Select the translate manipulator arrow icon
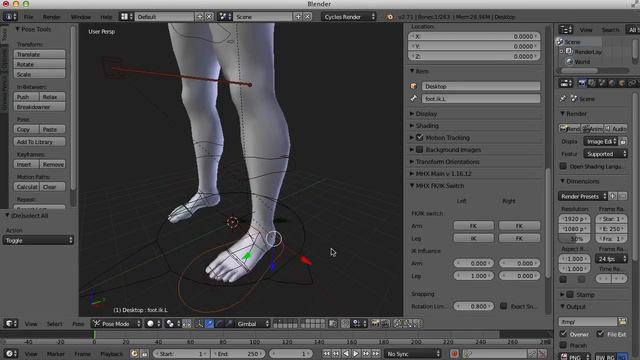Screen dimensions: 640x360 coord(209,324)
